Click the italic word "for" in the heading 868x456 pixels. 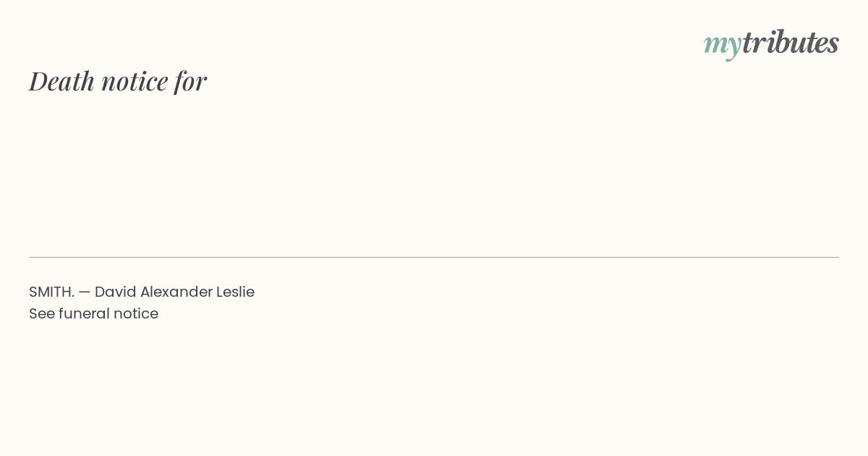[190, 80]
